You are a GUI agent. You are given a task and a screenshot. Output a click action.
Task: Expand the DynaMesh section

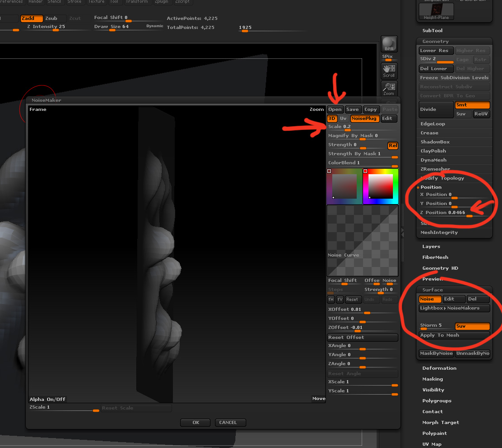pyautogui.click(x=433, y=160)
